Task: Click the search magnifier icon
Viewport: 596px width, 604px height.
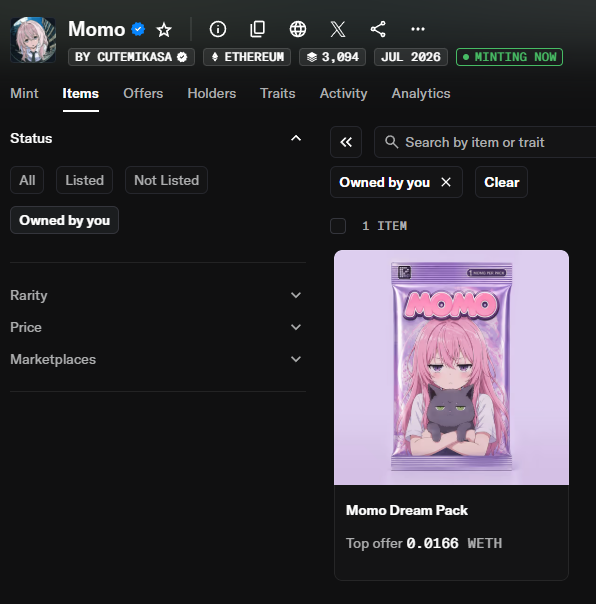Action: coord(391,142)
